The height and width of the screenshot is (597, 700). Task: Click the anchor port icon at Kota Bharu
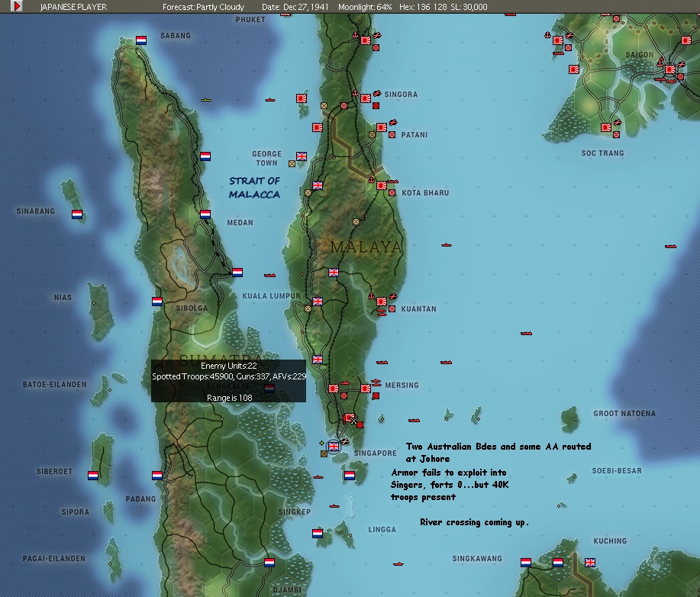(371, 179)
